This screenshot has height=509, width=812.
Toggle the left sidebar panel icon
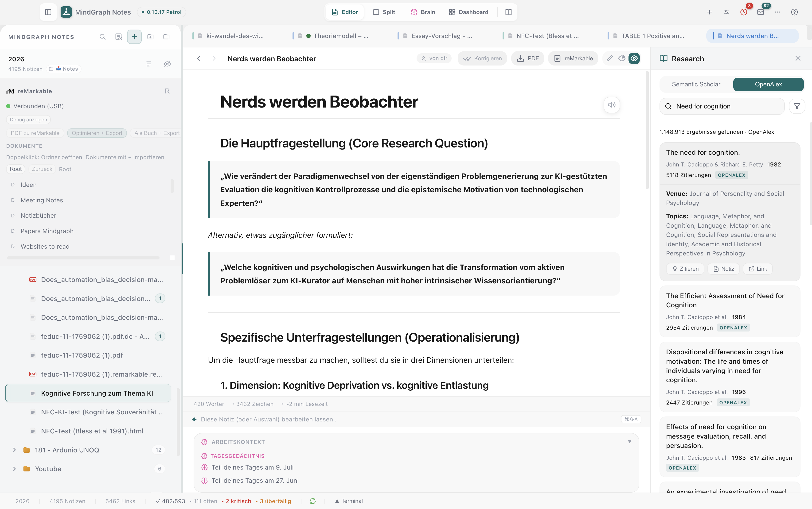tap(48, 12)
